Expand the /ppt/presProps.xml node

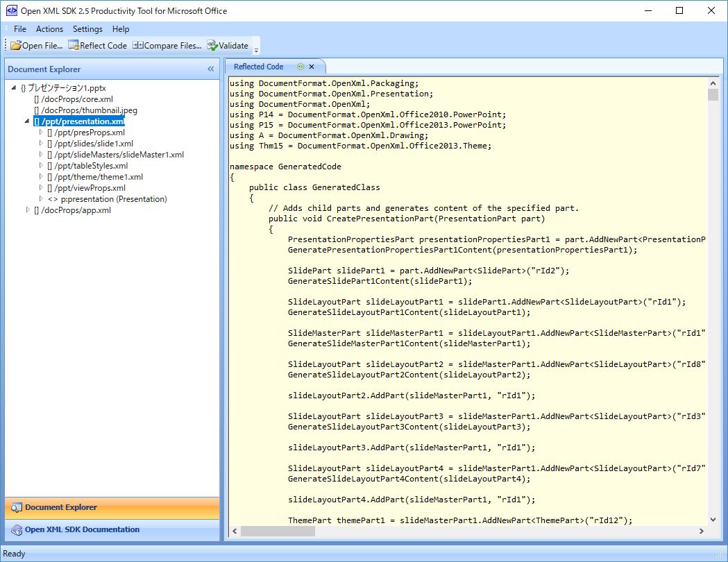click(41, 133)
